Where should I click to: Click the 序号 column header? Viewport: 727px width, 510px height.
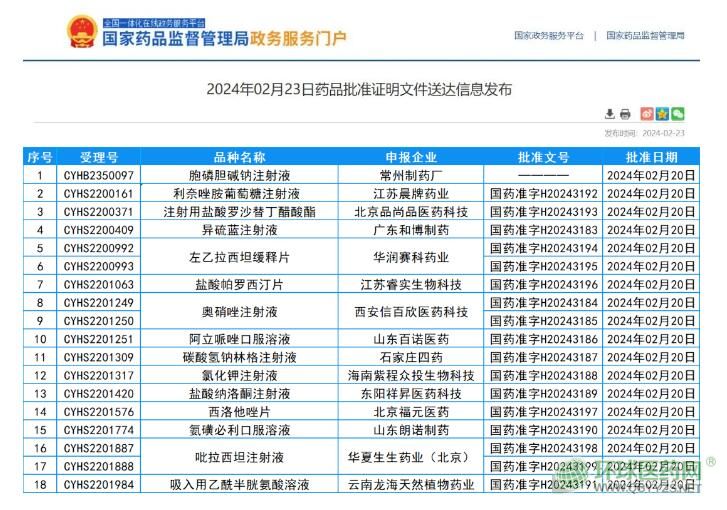(40, 157)
